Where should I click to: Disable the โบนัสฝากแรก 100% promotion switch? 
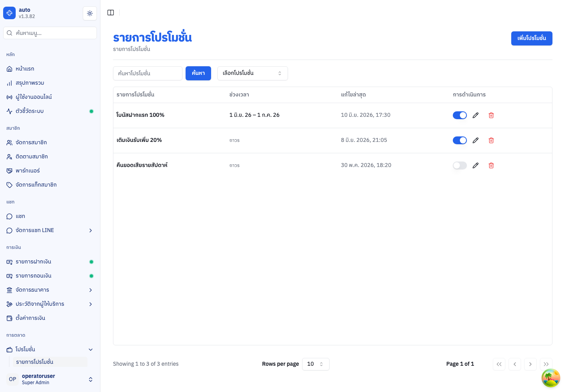(x=460, y=115)
